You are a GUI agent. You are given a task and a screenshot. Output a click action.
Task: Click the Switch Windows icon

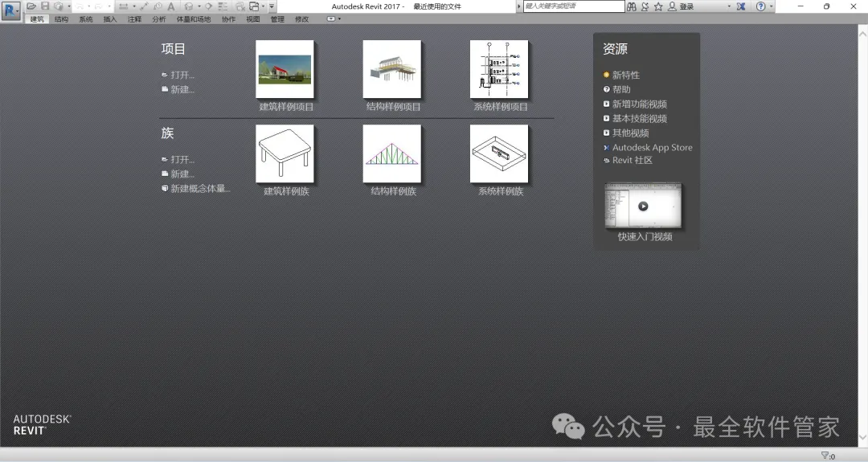click(253, 6)
